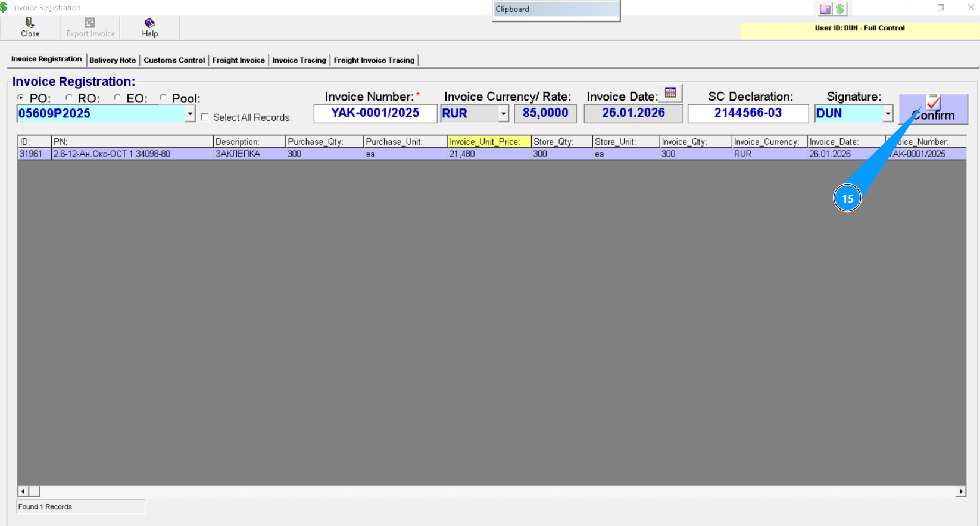This screenshot has width=980, height=526.
Task: Click the Purchase_Qty column header
Action: coord(324,142)
